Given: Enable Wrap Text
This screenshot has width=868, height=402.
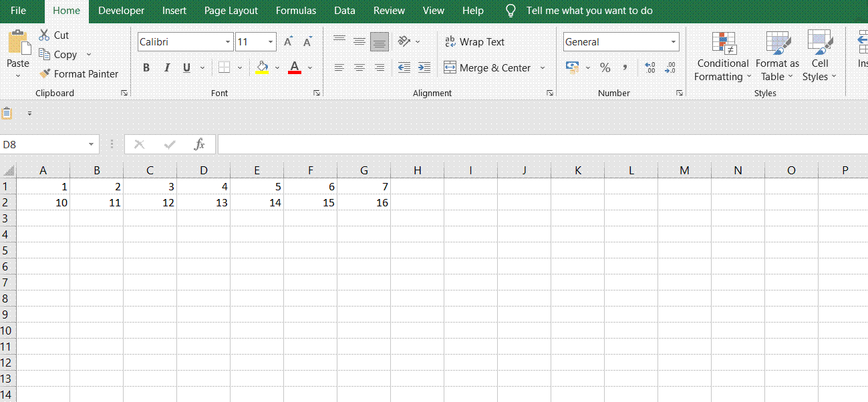Looking at the screenshot, I should [474, 41].
